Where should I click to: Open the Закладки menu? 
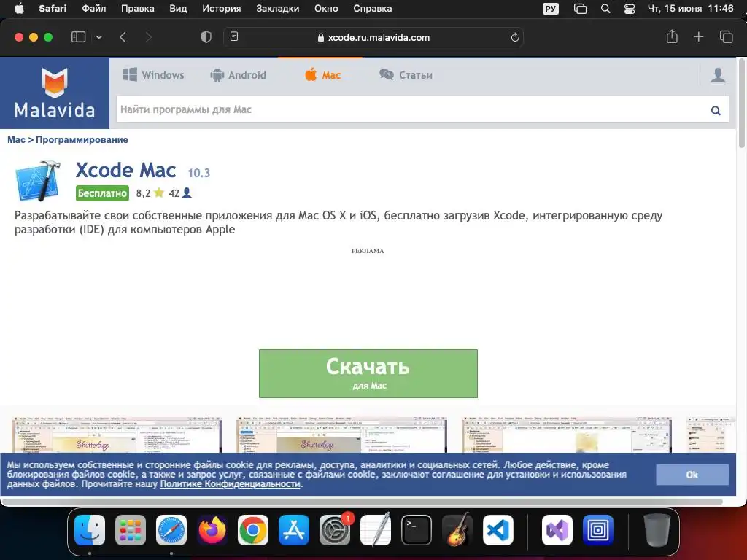click(x=278, y=9)
